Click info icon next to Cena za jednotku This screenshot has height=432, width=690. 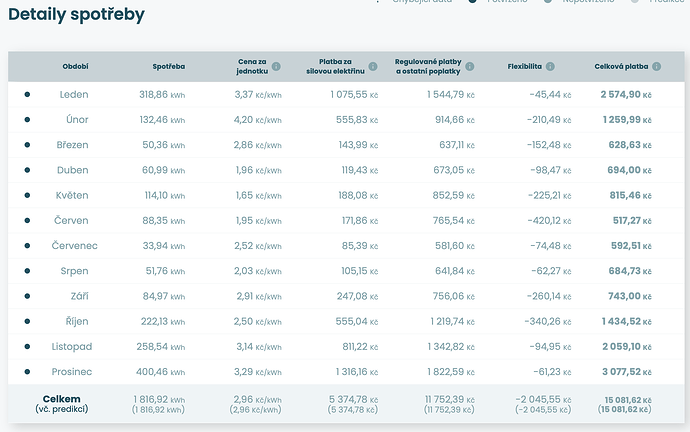(276, 67)
